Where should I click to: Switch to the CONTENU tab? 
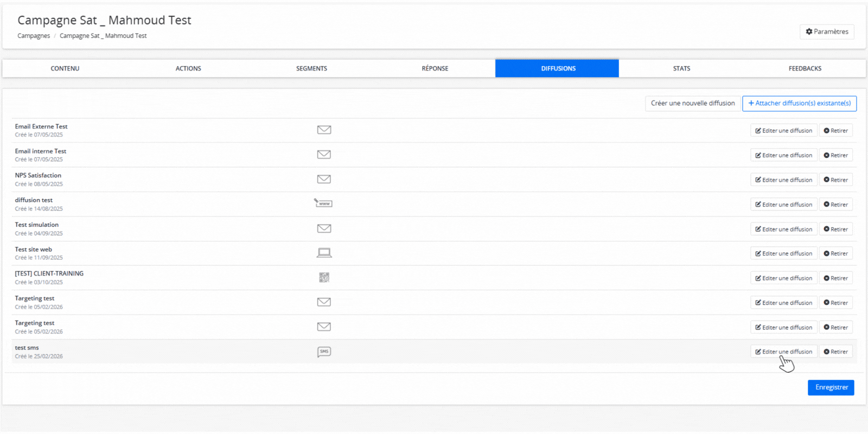[x=65, y=68]
